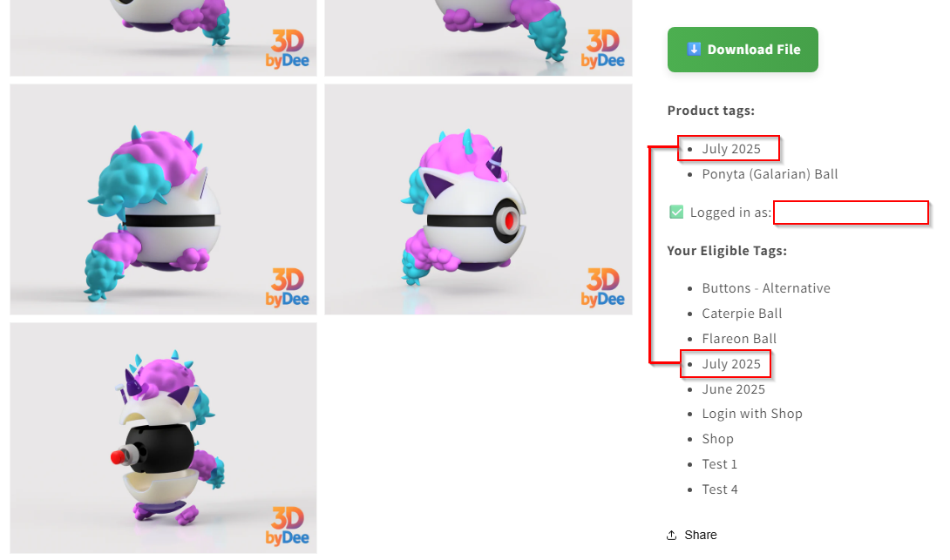Open the side-view Ponyta ball image

163,199
